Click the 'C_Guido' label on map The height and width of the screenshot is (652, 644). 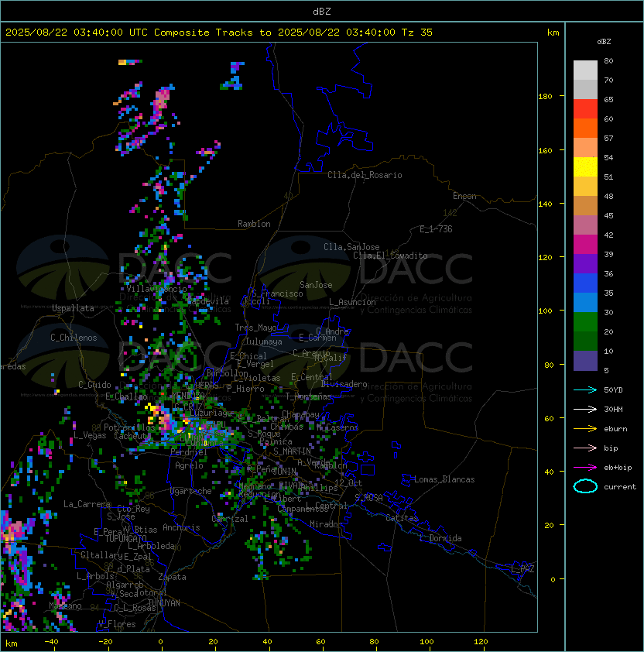click(x=94, y=385)
